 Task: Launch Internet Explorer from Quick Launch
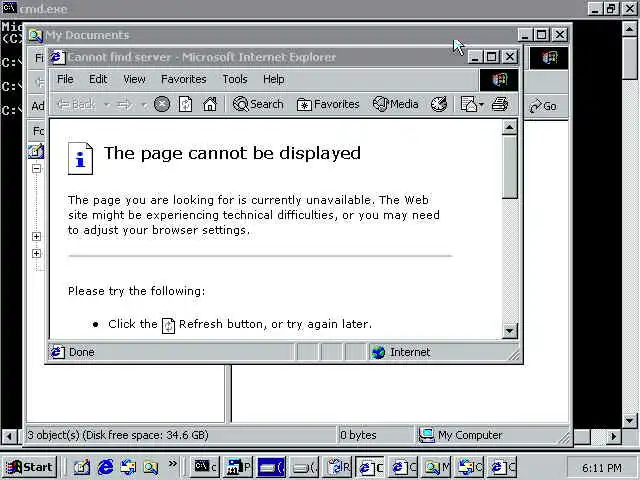click(x=105, y=467)
